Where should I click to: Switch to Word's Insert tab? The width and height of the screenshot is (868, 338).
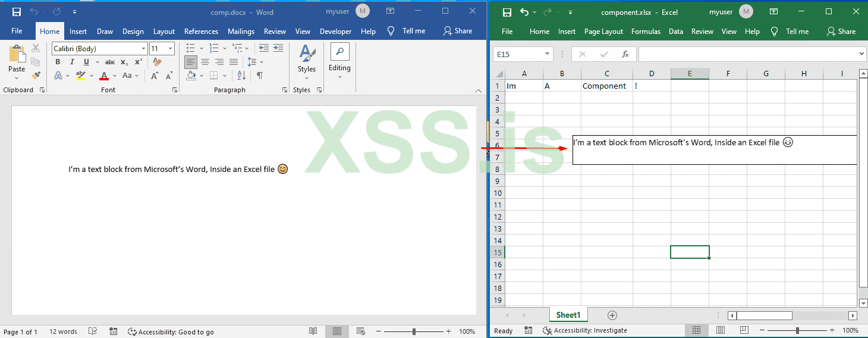click(78, 32)
